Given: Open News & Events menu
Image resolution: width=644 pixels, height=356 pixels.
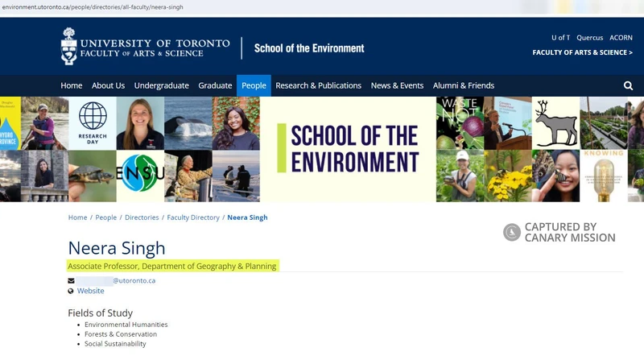Looking at the screenshot, I should (x=397, y=85).
